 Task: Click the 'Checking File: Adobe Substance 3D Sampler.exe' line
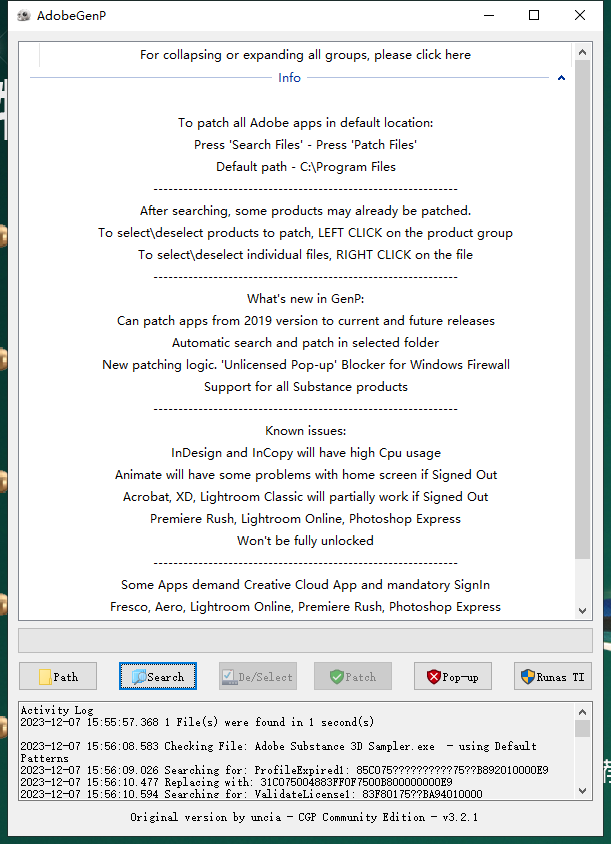[x=278, y=752]
